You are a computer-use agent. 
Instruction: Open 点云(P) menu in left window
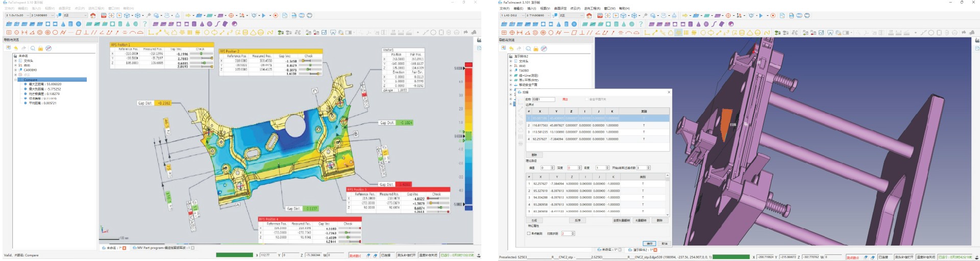pyautogui.click(x=80, y=8)
